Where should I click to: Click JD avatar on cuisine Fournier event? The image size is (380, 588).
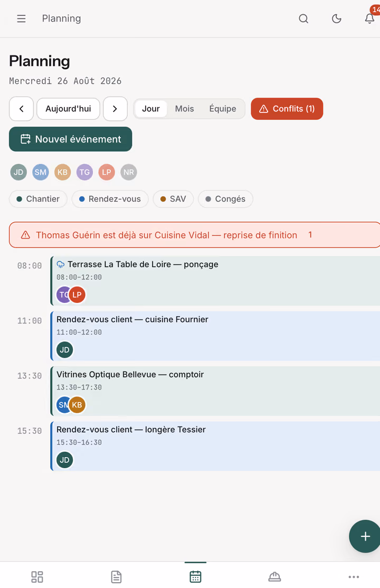point(64,350)
